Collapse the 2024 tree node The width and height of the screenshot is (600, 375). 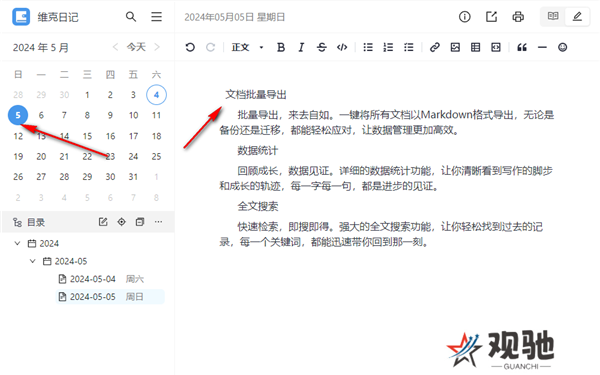click(17, 243)
